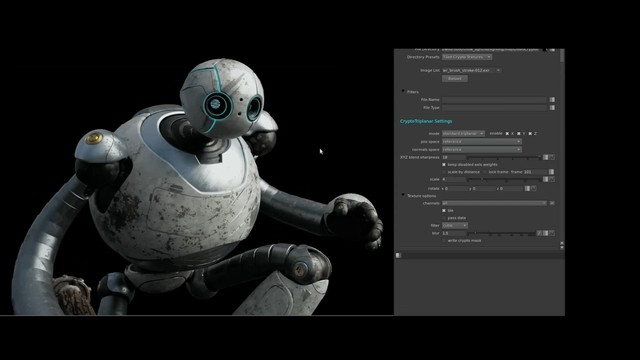Click the icon at bottom-left below properties panel
The width and height of the screenshot is (640, 360).
coord(398,255)
